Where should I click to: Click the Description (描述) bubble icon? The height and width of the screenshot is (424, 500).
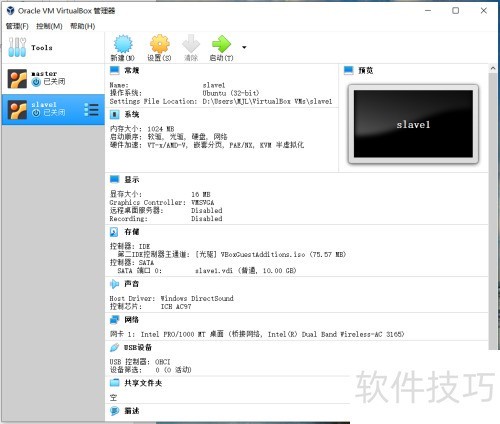114,411
